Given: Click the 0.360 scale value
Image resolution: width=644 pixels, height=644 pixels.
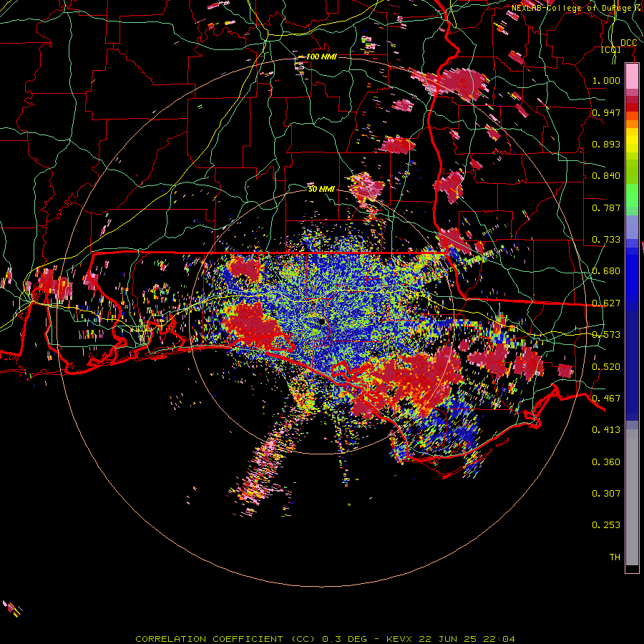Looking at the screenshot, I should (606, 462).
